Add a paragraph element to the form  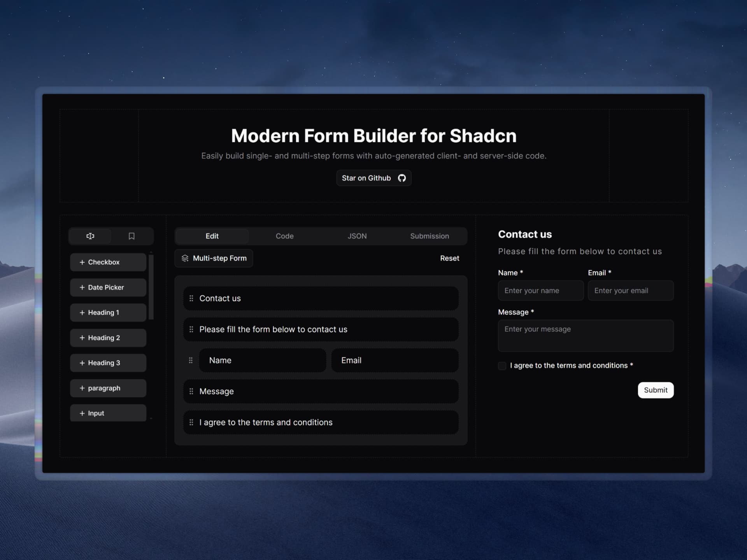point(108,388)
